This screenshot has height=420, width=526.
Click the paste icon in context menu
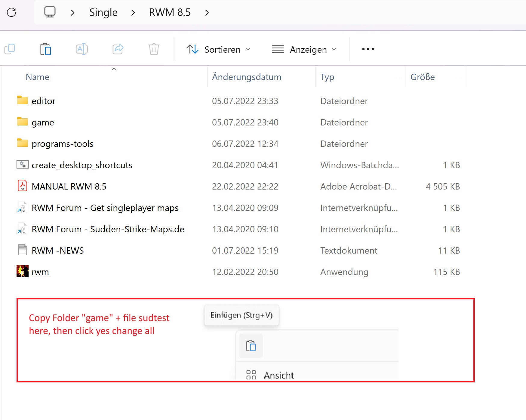tap(251, 346)
